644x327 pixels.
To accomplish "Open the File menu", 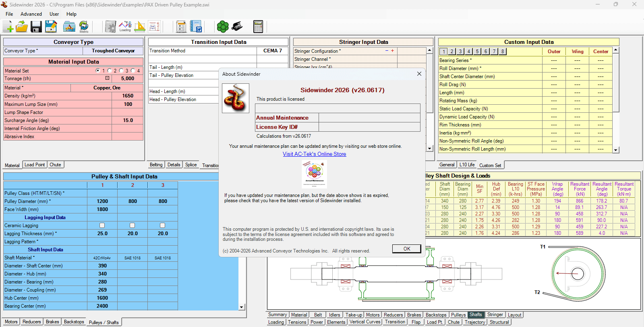I will coord(9,14).
